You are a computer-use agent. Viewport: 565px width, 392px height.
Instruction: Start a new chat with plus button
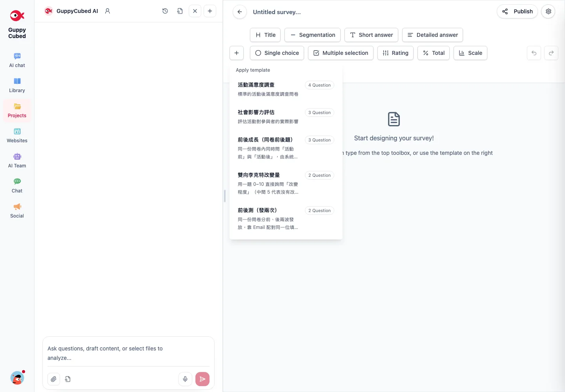(x=210, y=11)
